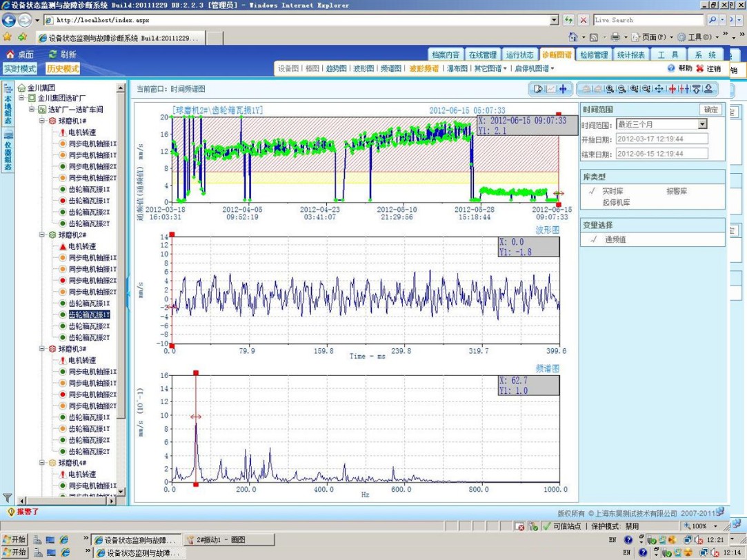Switch to the 运行状态 tab
The height and width of the screenshot is (560, 747).
pyautogui.click(x=519, y=54)
